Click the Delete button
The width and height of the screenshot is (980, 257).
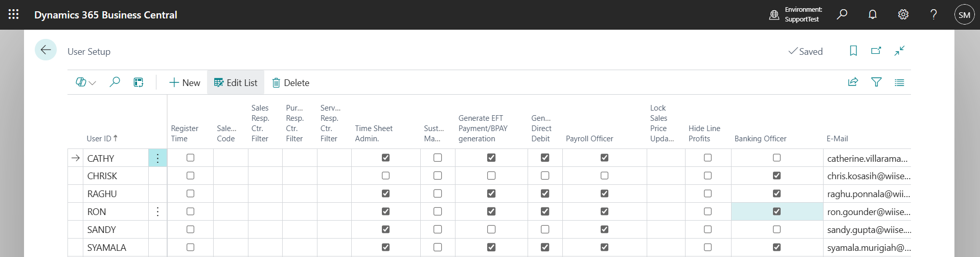(x=290, y=82)
